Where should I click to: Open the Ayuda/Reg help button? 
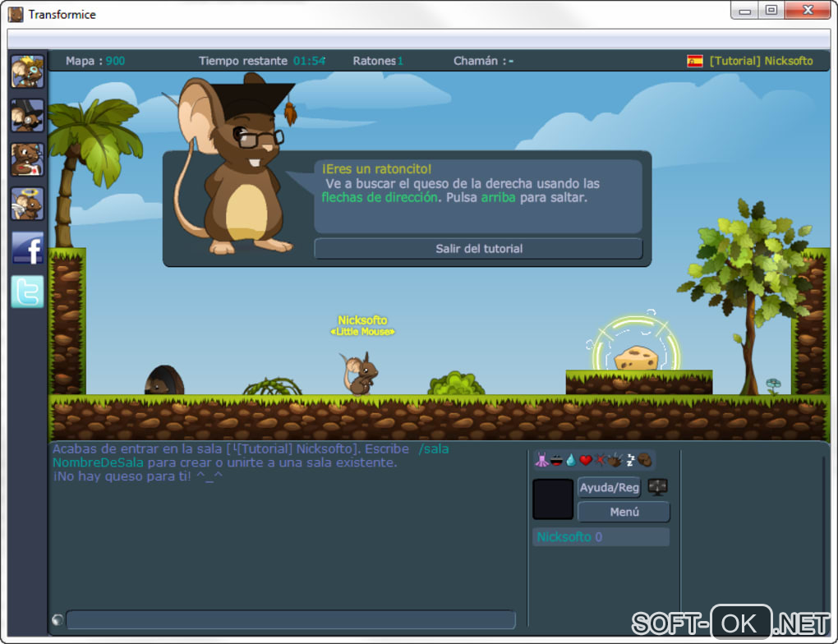point(610,487)
